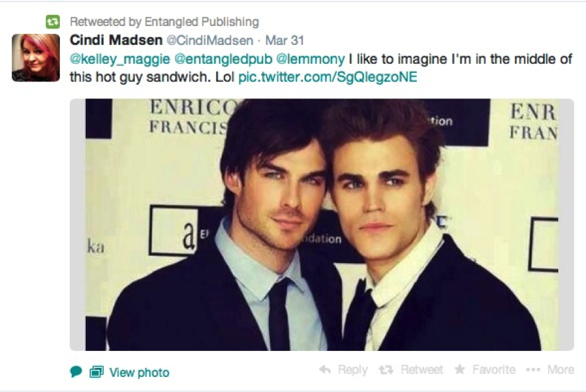Image resolution: width=586 pixels, height=392 pixels.
Task: Open the Cindi Madsen display name
Action: 116,40
